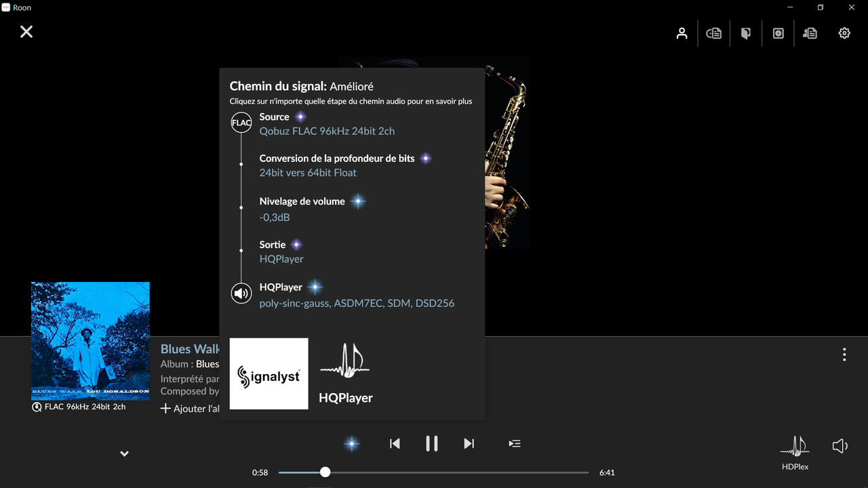The width and height of the screenshot is (868, 488).
Task: Click the Signalyst logo
Action: tap(269, 373)
